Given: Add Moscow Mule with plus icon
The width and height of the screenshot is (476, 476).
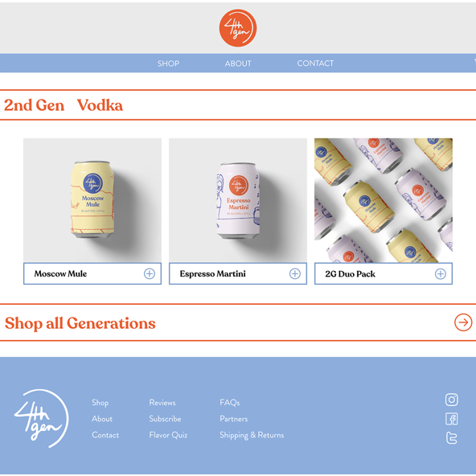Looking at the screenshot, I should (149, 273).
